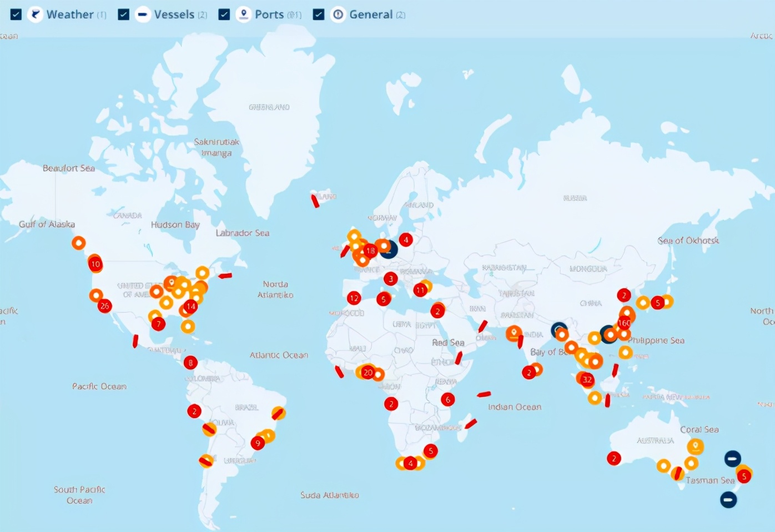Open the cluster of 20 in West Africa
The height and width of the screenshot is (532, 775).
[368, 373]
